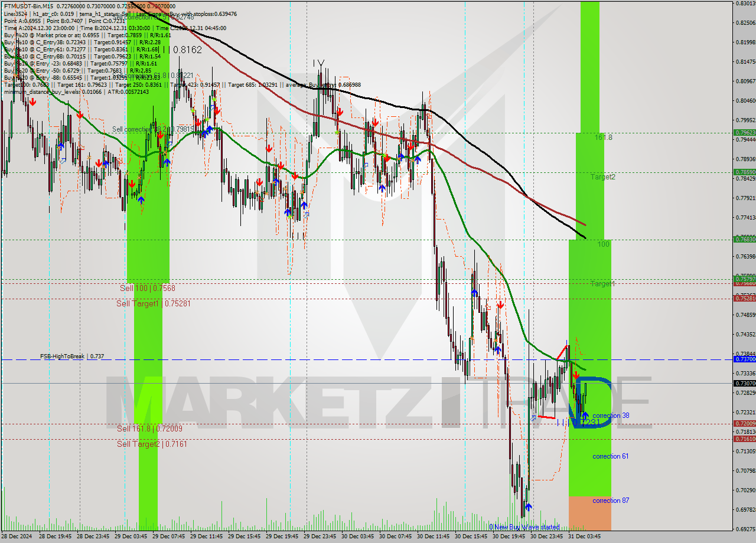Click the 0.77921 price axis value
This screenshot has width=756, height=543.
745,198
